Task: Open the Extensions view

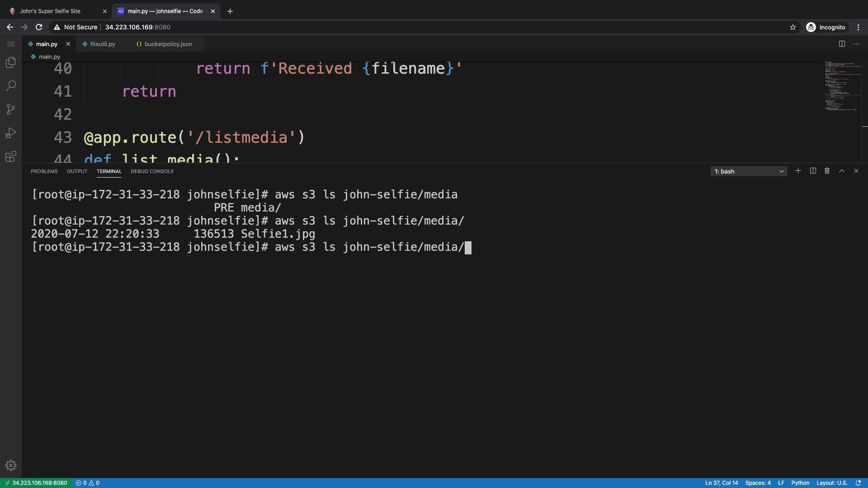Action: tap(11, 156)
